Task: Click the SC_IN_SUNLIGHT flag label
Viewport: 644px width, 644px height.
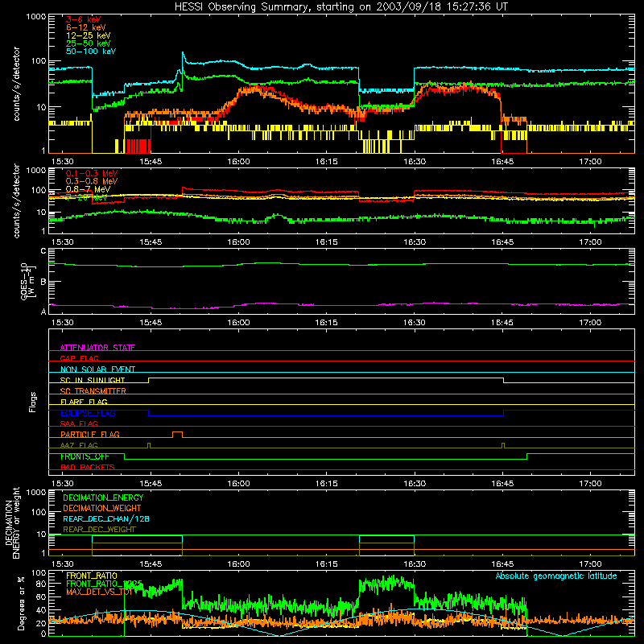Action: click(93, 380)
